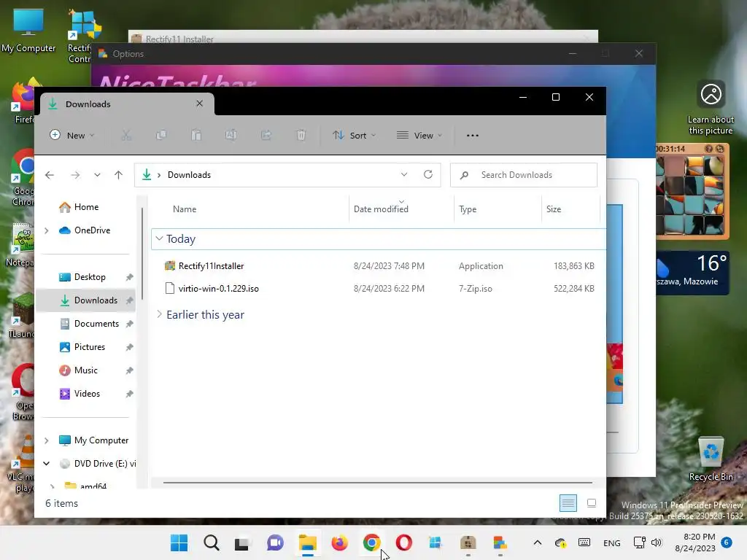Viewport: 747px width, 560px height.
Task: Open clock showing 8:20 PM
Action: click(695, 542)
